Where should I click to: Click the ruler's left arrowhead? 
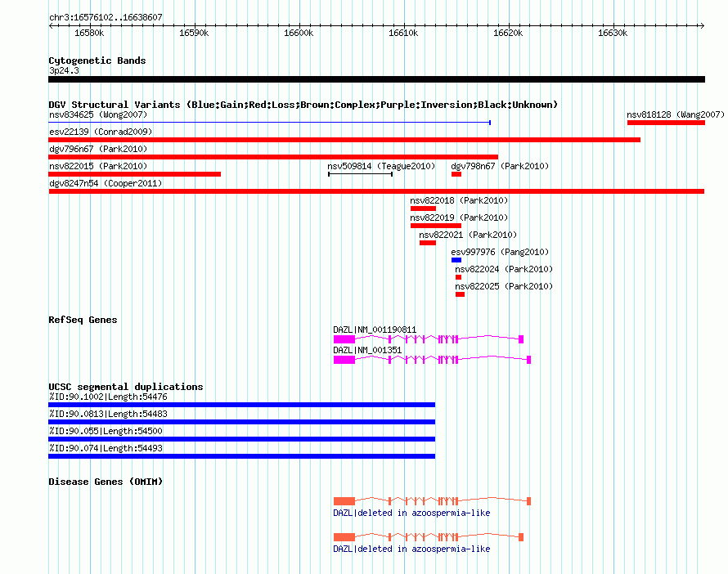51,25
